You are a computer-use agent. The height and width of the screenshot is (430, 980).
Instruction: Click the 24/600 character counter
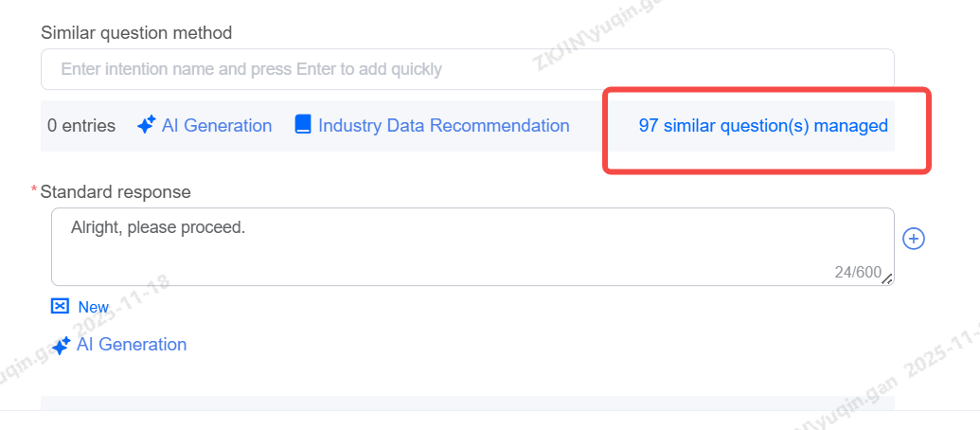[x=857, y=272]
